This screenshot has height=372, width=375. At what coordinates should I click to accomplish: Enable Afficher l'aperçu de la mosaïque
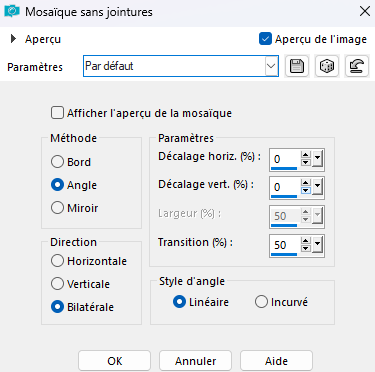point(57,113)
